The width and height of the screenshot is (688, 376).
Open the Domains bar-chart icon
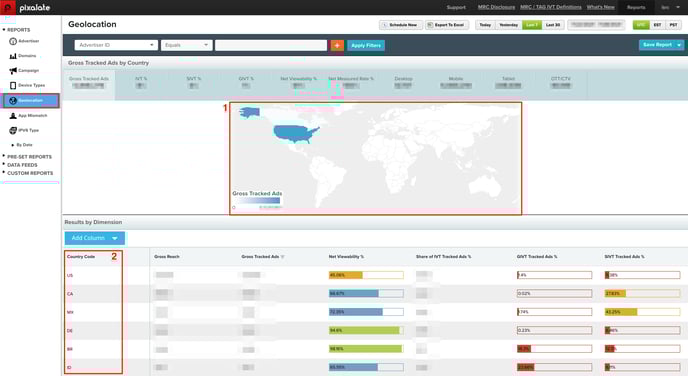(x=13, y=56)
